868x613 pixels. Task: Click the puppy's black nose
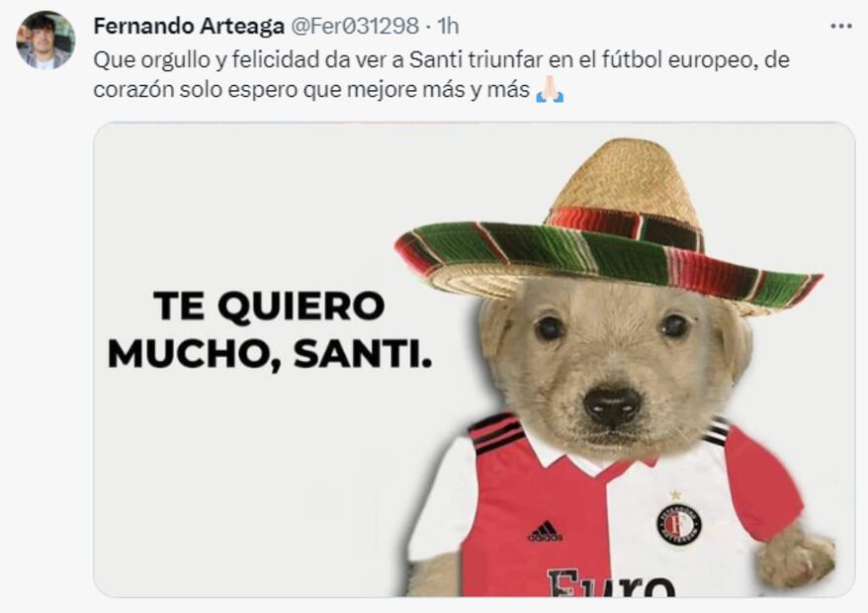[613, 404]
